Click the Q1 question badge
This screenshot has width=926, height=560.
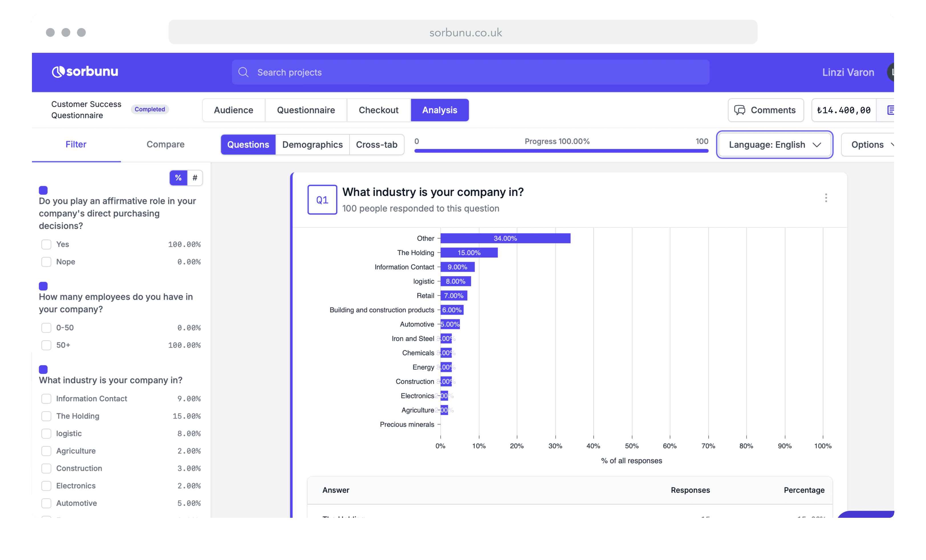coord(322,200)
